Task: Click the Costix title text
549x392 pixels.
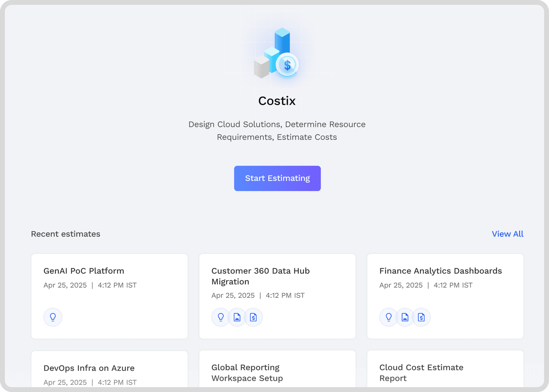Action: [x=277, y=101]
